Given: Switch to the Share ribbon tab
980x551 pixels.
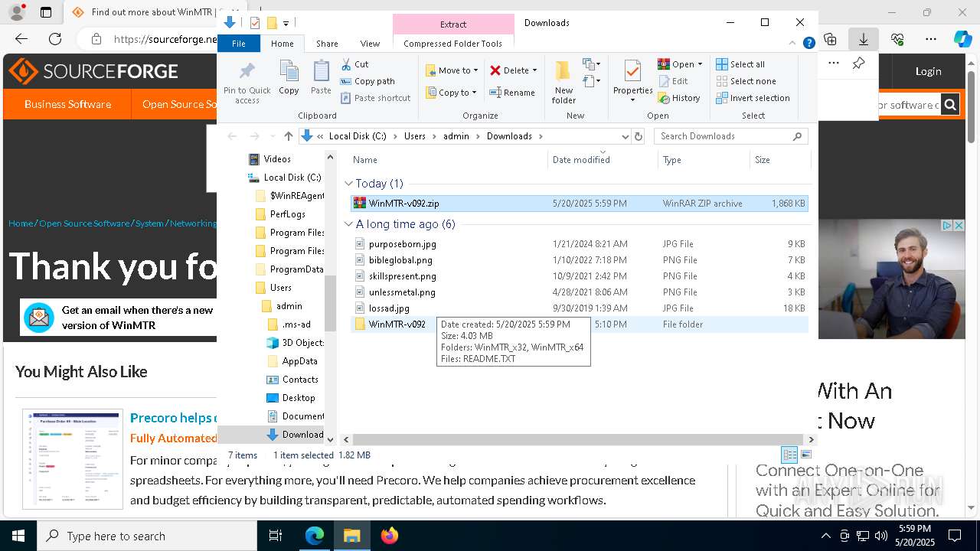Looking at the screenshot, I should [327, 44].
